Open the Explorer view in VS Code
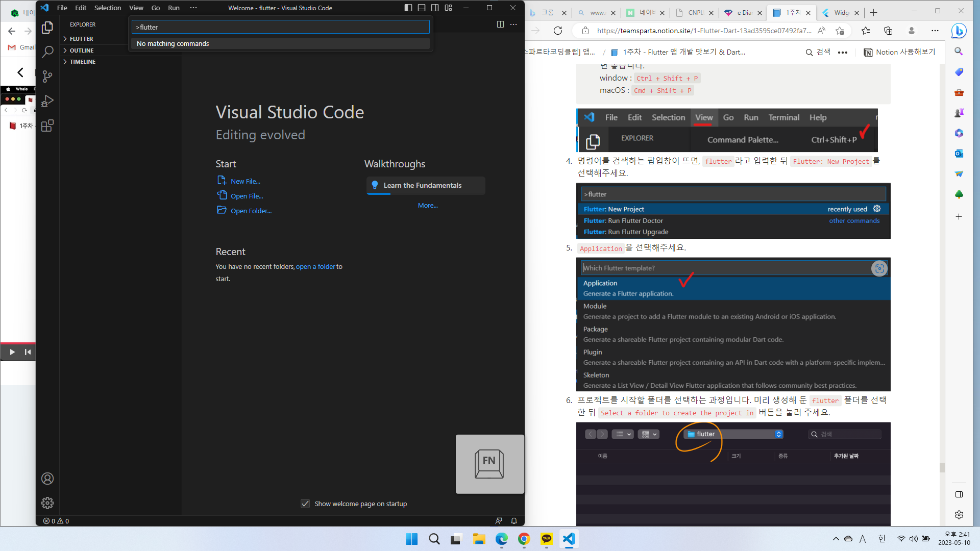The height and width of the screenshot is (551, 980). [x=47, y=28]
